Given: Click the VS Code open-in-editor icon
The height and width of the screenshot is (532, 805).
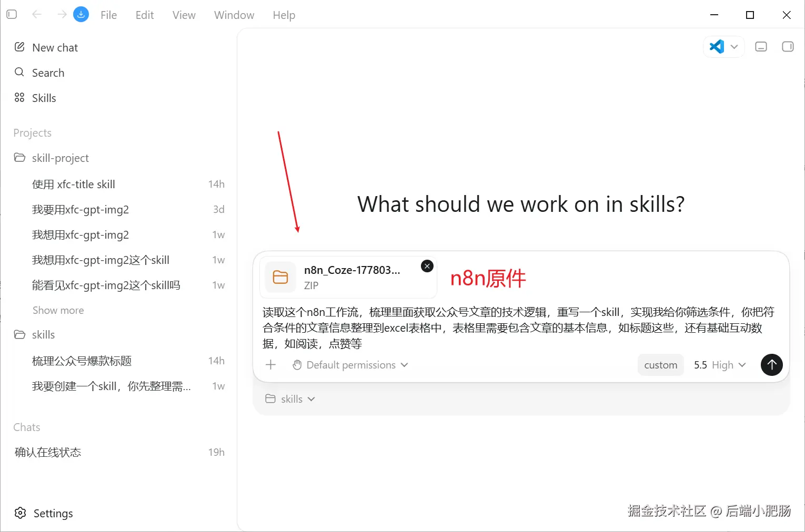Looking at the screenshot, I should pyautogui.click(x=717, y=47).
